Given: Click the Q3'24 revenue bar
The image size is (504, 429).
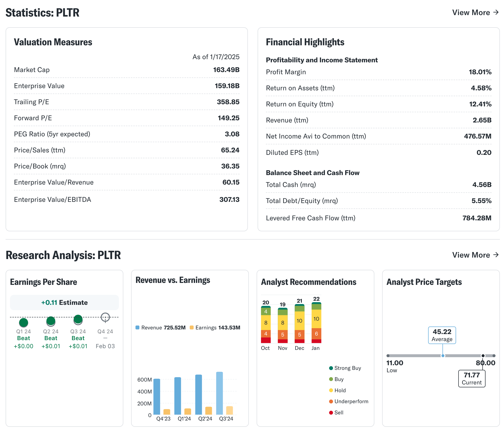Looking at the screenshot, I should point(219,393).
